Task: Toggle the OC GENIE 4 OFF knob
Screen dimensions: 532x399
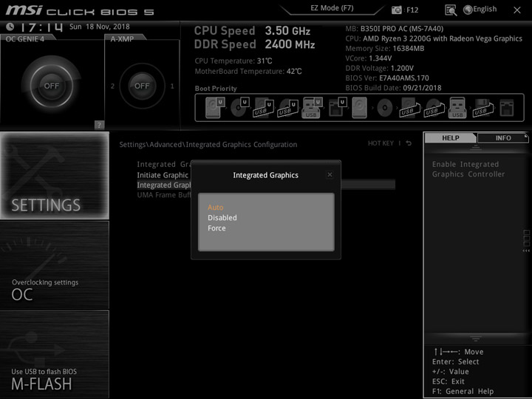Action: [x=51, y=86]
